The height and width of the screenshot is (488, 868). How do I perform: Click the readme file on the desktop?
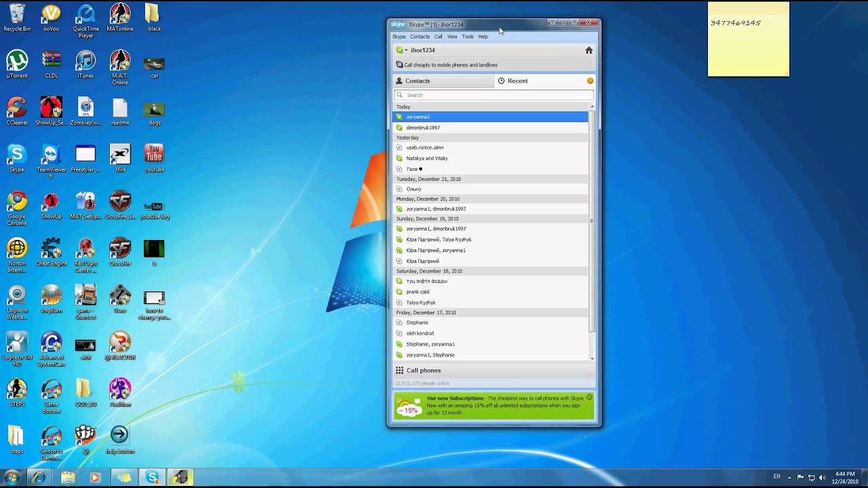point(120,112)
